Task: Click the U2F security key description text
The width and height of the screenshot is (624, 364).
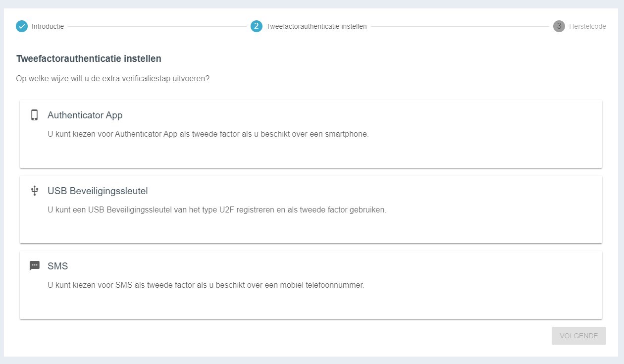Action: click(x=216, y=209)
